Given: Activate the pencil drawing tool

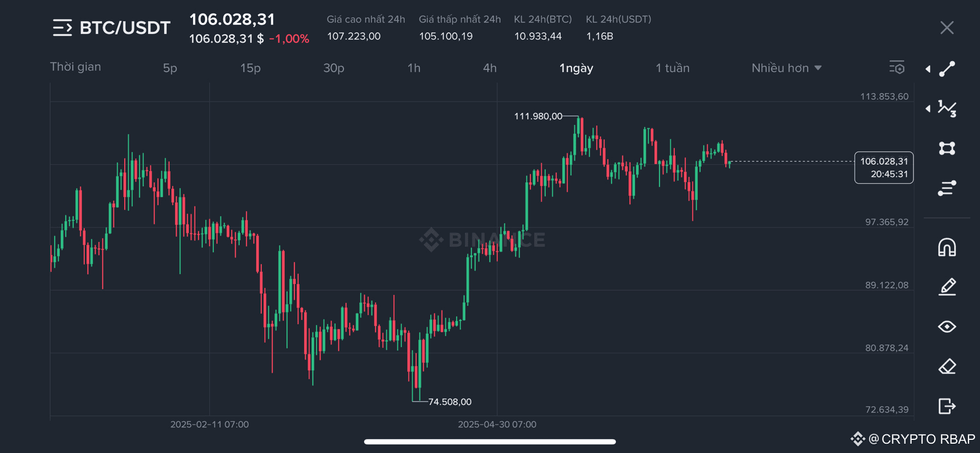Looking at the screenshot, I should (x=947, y=287).
